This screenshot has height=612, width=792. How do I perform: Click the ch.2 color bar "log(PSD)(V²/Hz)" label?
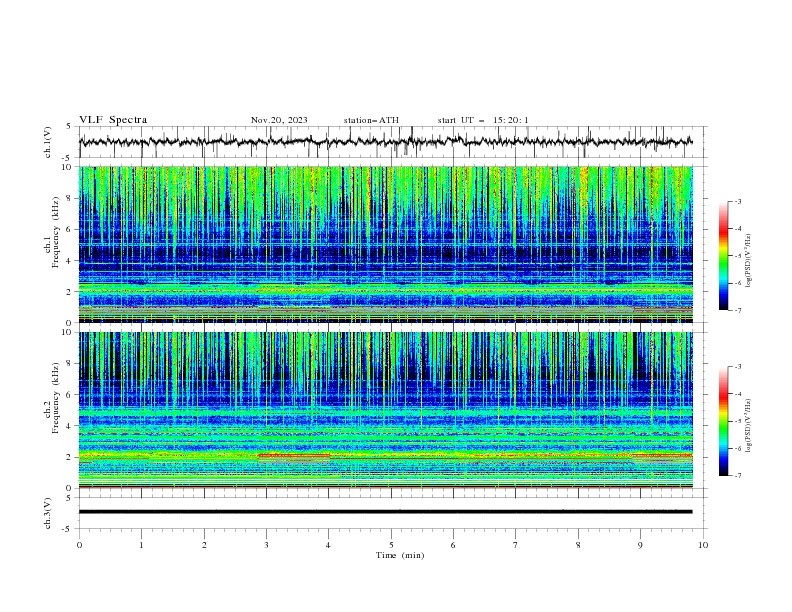[x=749, y=426]
